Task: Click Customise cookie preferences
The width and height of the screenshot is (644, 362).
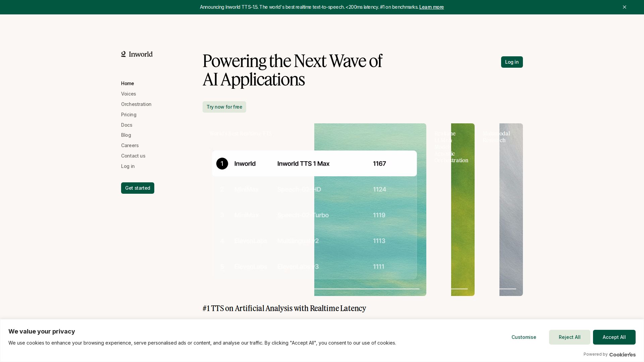Action: click(524, 337)
